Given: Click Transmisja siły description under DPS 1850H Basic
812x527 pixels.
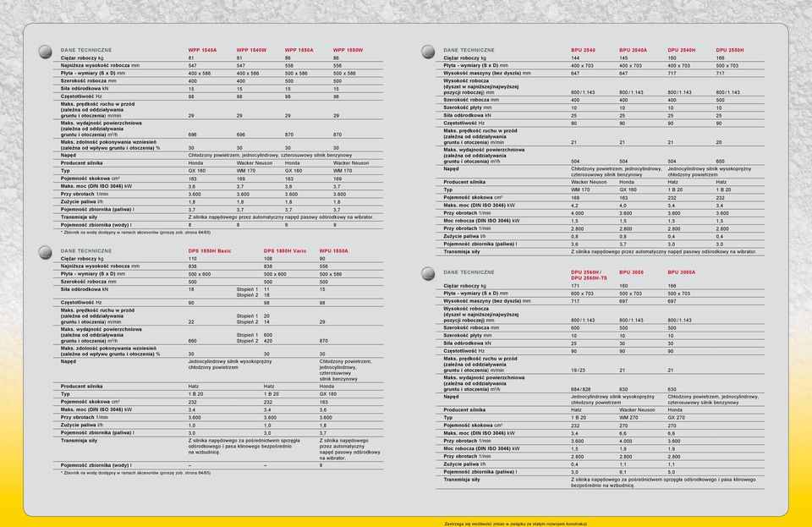Looking at the screenshot, I should click(x=244, y=447).
